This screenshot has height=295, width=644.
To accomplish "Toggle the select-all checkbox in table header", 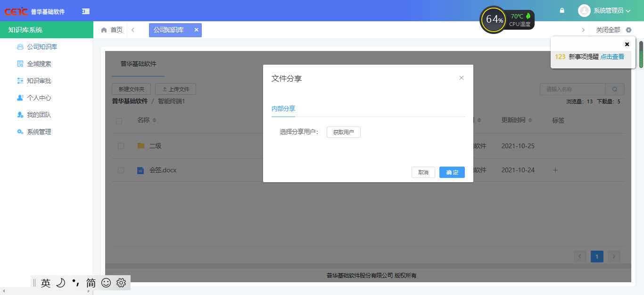I will point(119,121).
